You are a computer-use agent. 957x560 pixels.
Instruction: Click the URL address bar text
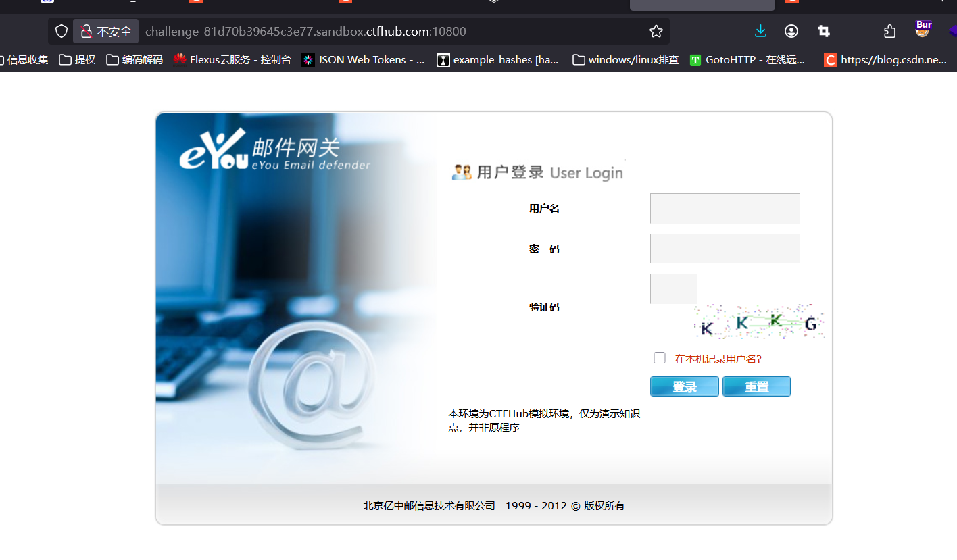(x=305, y=32)
